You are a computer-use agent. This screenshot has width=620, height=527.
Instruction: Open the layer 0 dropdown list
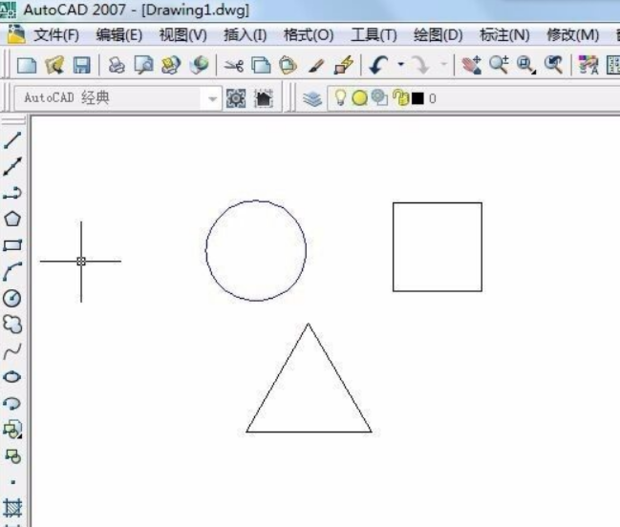[474, 98]
